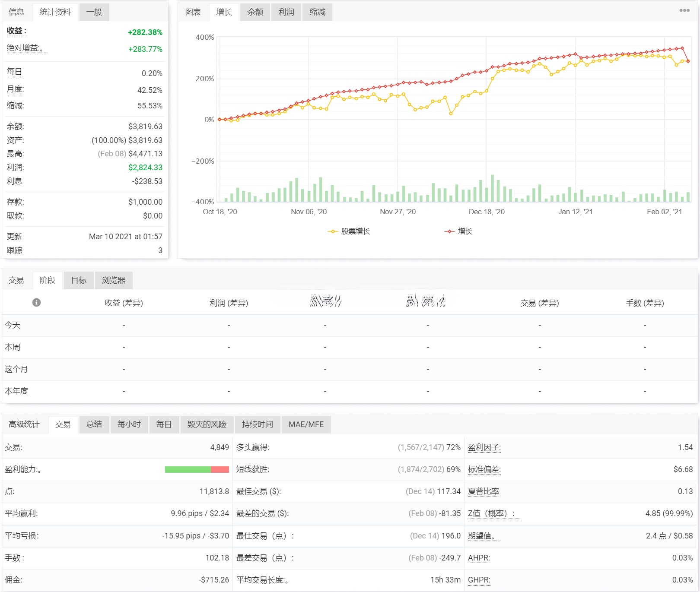The height and width of the screenshot is (592, 700).
Task: Show the 总结 advanced statistics tab
Action: (94, 424)
